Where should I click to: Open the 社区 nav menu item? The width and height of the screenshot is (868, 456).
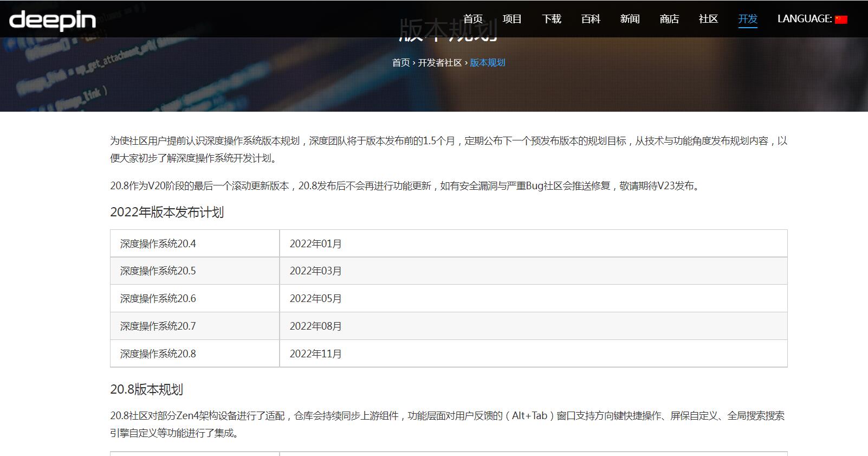coord(708,19)
